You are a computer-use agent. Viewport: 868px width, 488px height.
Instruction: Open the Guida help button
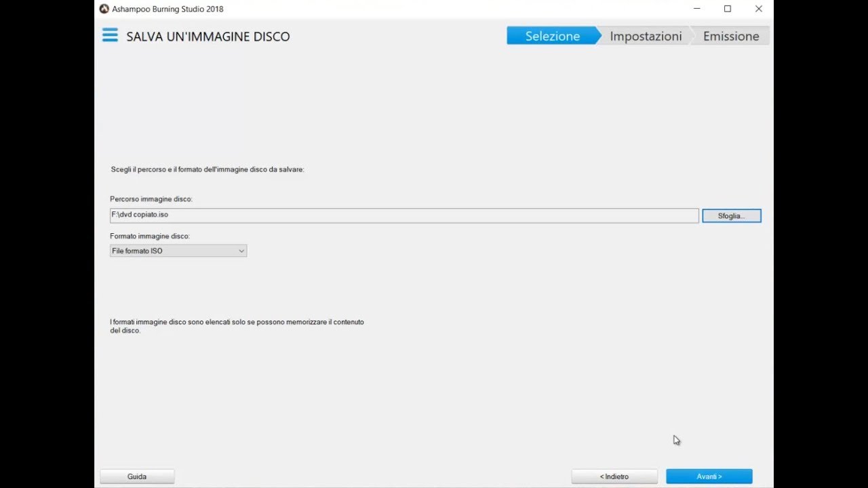point(137,476)
